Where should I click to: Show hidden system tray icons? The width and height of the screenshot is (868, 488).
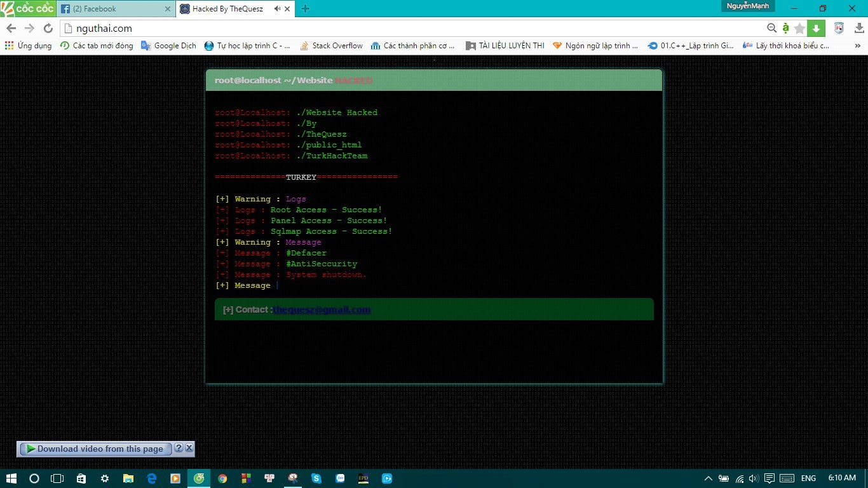(709, 478)
